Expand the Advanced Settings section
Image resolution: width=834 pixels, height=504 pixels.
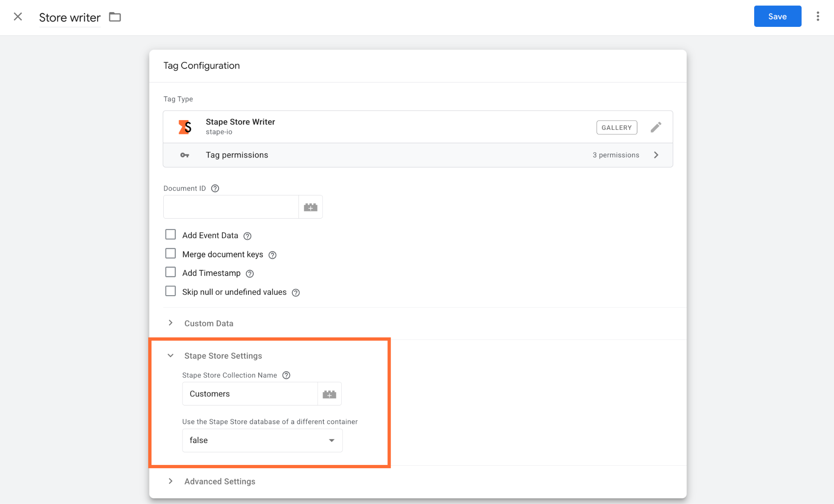220,481
